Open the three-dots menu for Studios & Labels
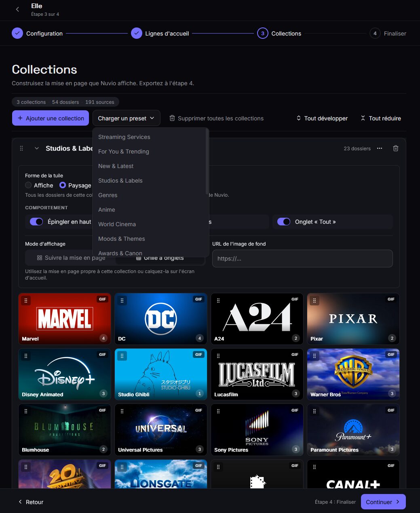Screen dimensions: 420x513 tap(380, 148)
